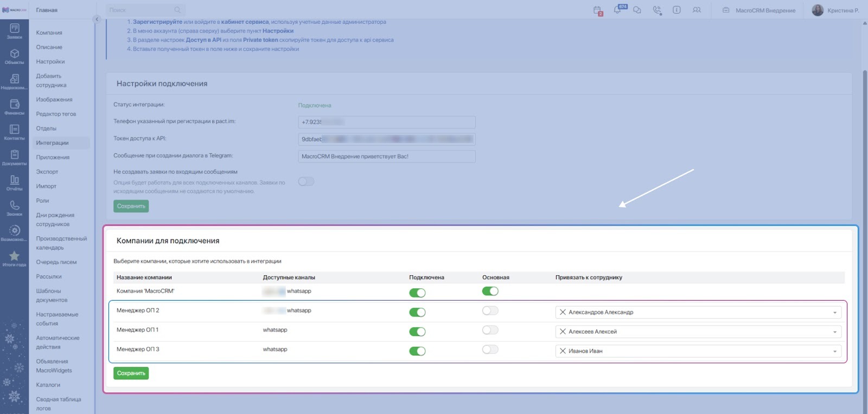
Task: Click Сохранить in connection settings
Action: [x=131, y=206]
